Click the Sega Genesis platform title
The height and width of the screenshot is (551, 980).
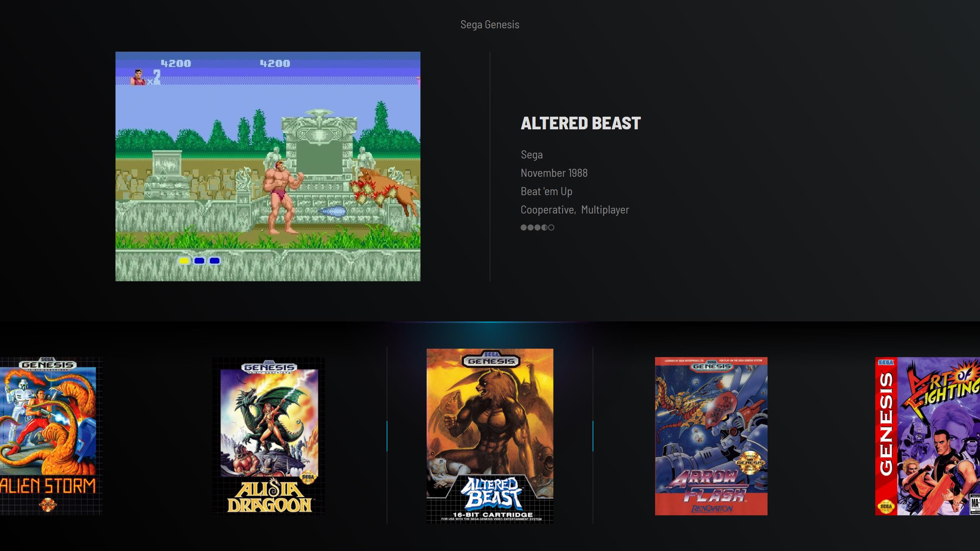(x=490, y=24)
